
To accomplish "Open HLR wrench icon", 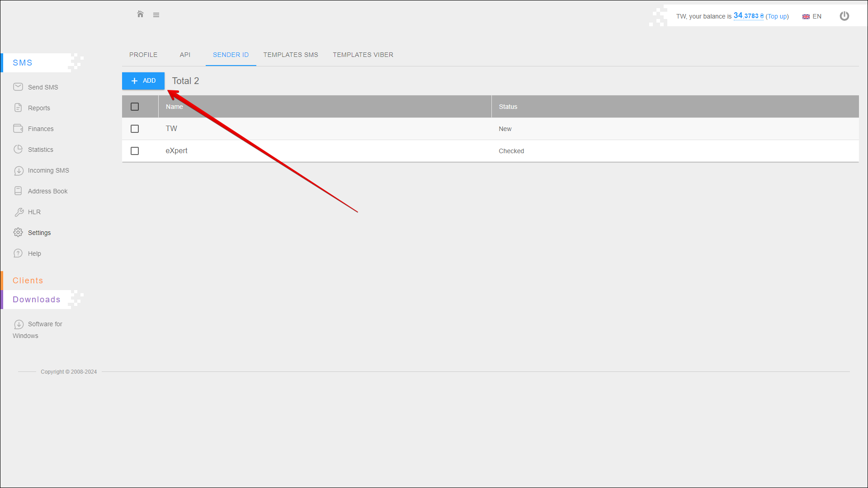I will pyautogui.click(x=19, y=212).
